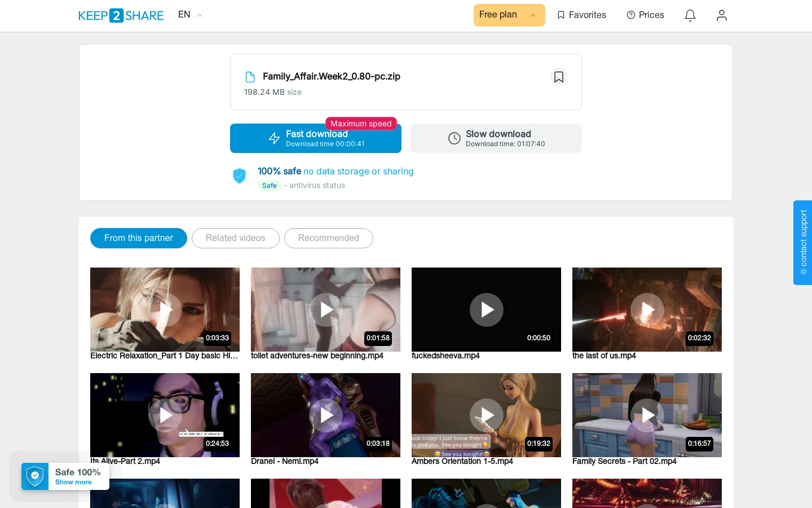
Task: Click the 0:24:53 duration label
Action: click(x=217, y=444)
